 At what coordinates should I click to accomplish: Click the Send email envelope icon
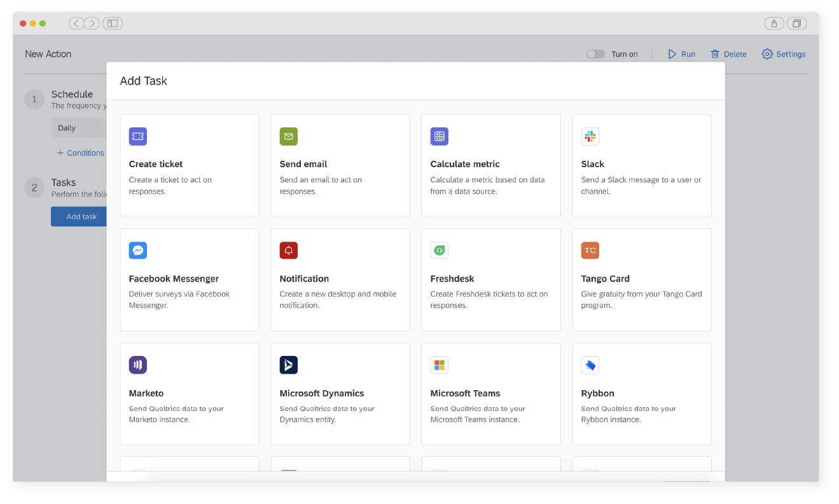click(289, 136)
